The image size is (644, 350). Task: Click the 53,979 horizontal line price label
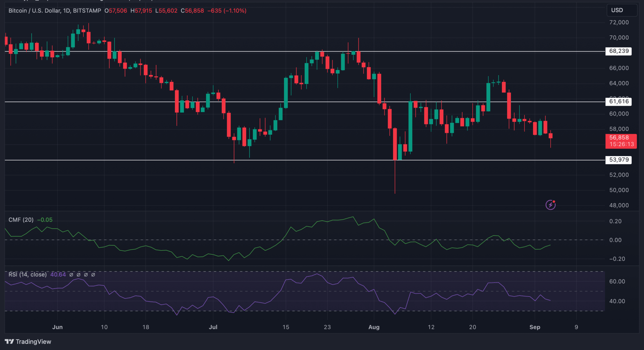[619, 160]
